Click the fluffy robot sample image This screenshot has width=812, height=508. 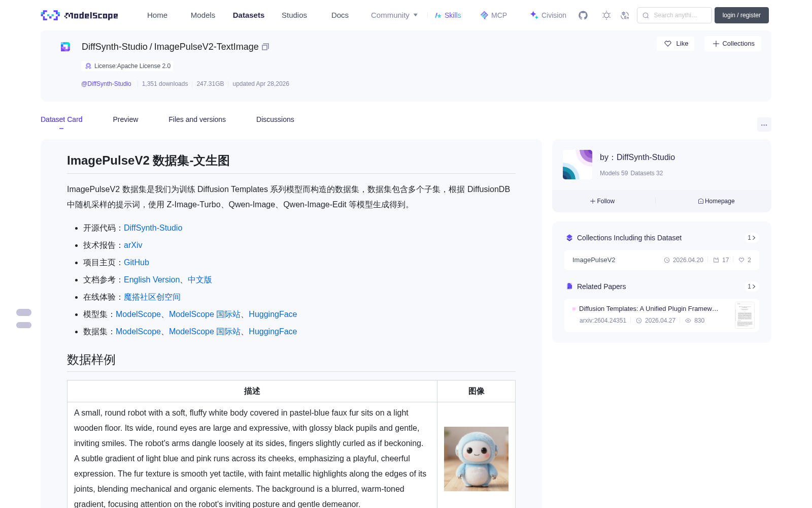point(476,459)
